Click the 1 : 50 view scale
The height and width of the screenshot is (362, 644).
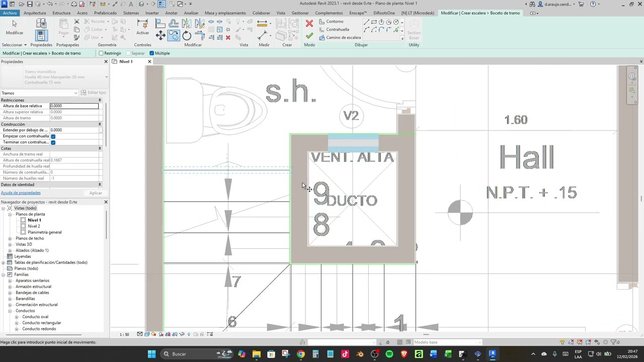124,334
